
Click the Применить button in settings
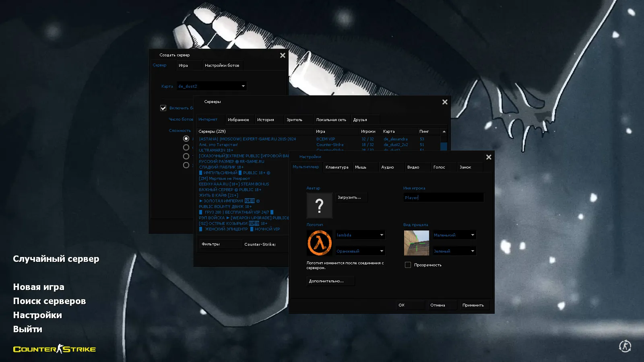click(474, 305)
